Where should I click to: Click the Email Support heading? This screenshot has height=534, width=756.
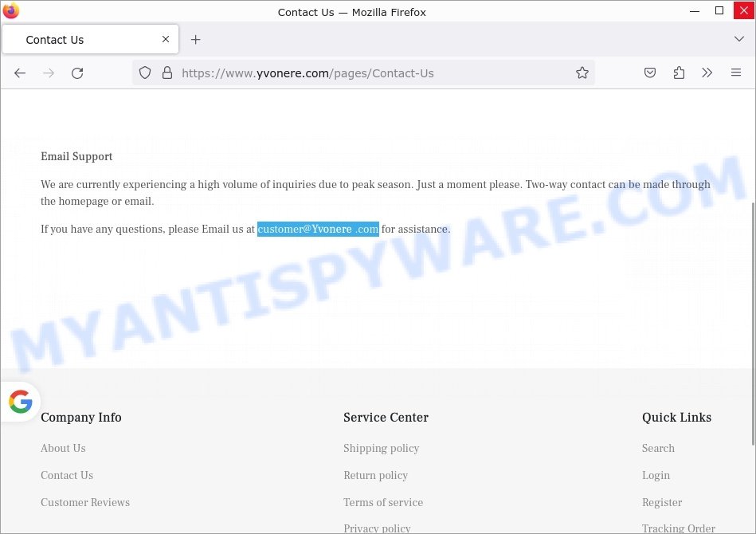click(x=76, y=156)
